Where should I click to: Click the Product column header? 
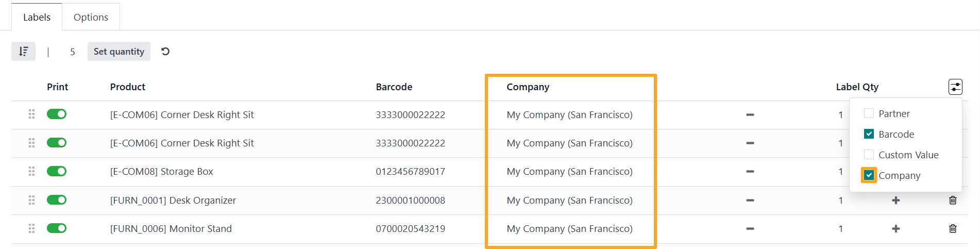click(x=128, y=87)
